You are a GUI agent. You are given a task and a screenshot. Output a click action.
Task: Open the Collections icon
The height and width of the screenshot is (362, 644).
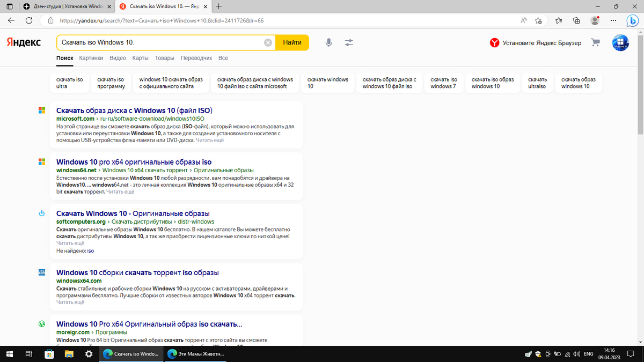click(x=576, y=21)
